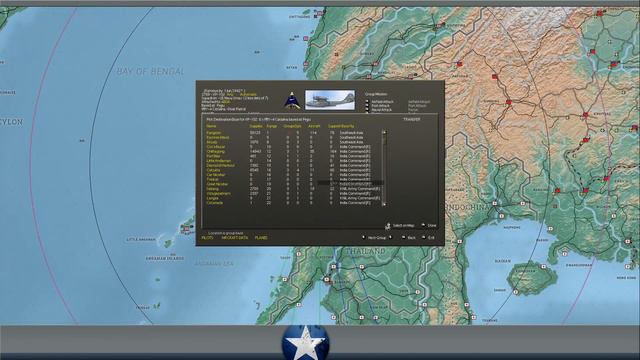
Task: Click the PBY Catalina aircraft photo thumbnail
Action: click(330, 100)
